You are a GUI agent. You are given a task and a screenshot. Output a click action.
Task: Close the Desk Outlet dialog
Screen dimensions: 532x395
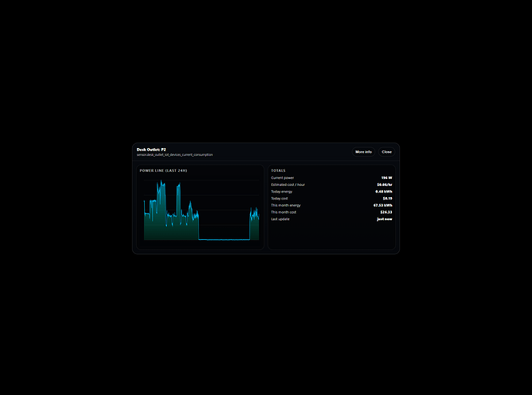(x=386, y=152)
